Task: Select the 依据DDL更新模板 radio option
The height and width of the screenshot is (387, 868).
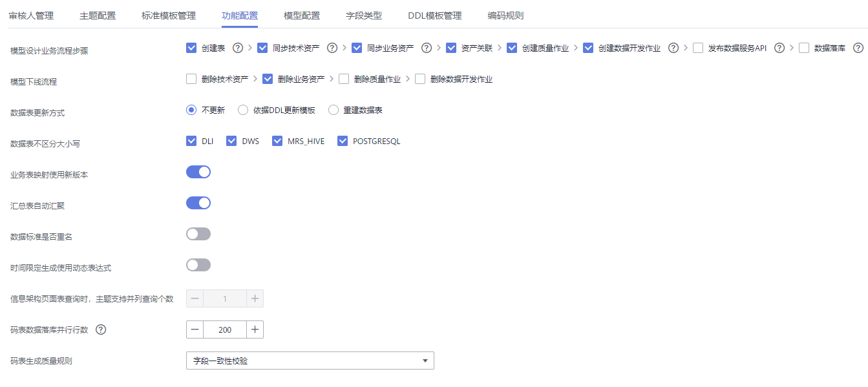Action: (243, 110)
